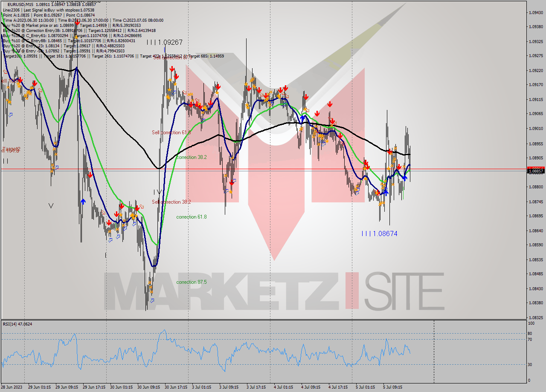
Task: Click the RSI level 80 on the scale
Action: point(531,334)
